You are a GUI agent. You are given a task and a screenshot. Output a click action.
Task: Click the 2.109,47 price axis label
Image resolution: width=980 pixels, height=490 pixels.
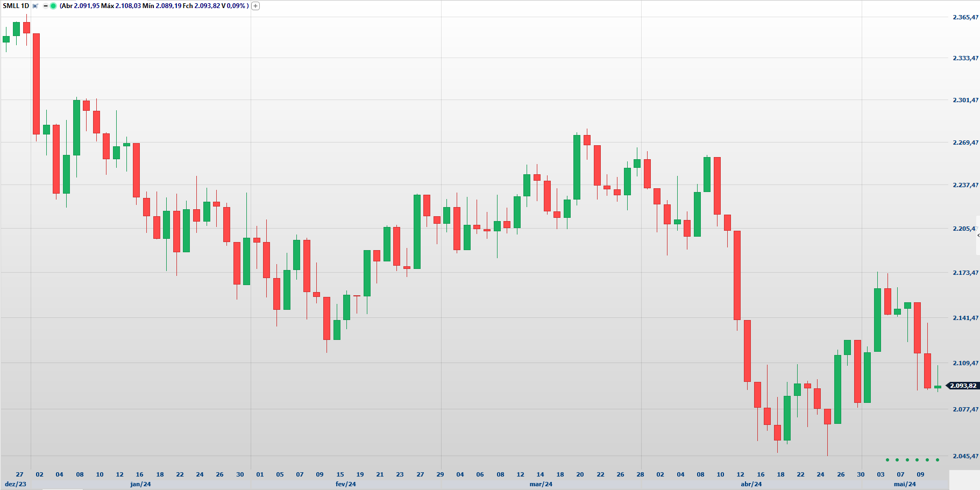coord(965,363)
